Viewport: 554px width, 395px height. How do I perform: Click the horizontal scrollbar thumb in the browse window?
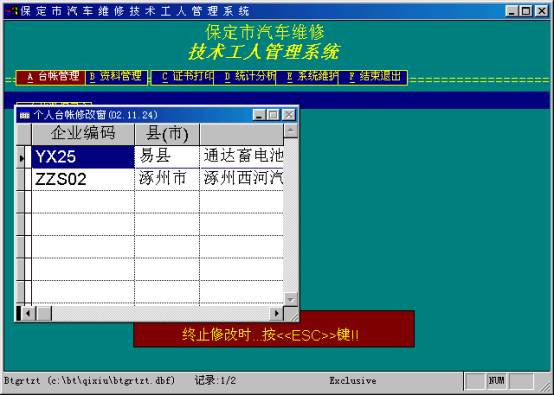(x=44, y=313)
